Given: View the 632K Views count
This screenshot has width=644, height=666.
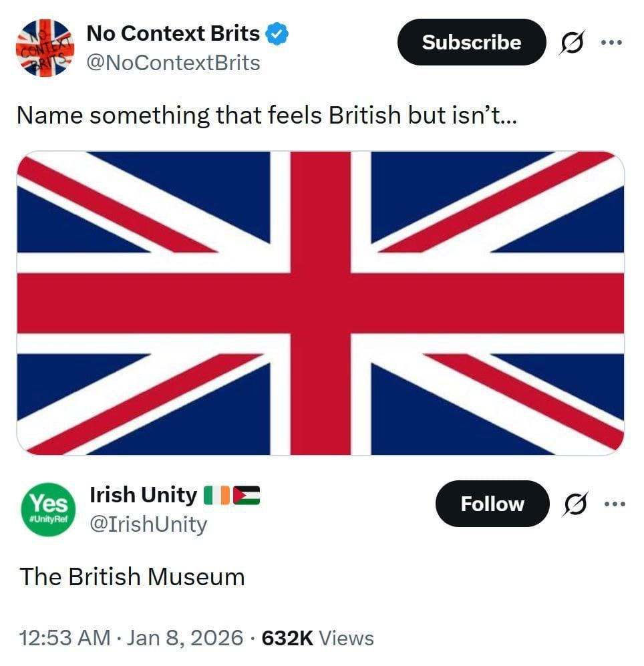Looking at the screenshot, I should (x=317, y=638).
